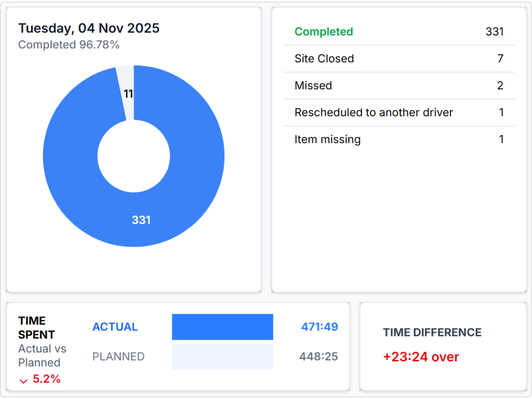Click Rescheduled to another driver row

[399, 113]
